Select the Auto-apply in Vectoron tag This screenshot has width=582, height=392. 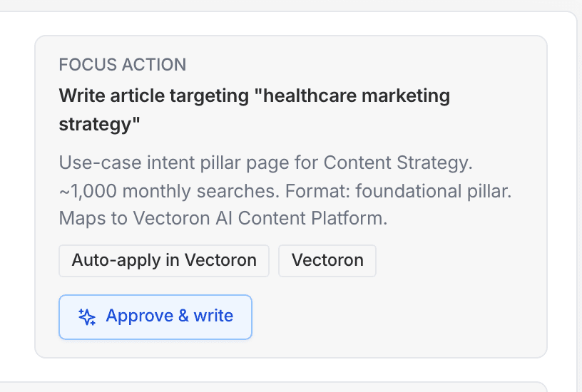click(164, 260)
